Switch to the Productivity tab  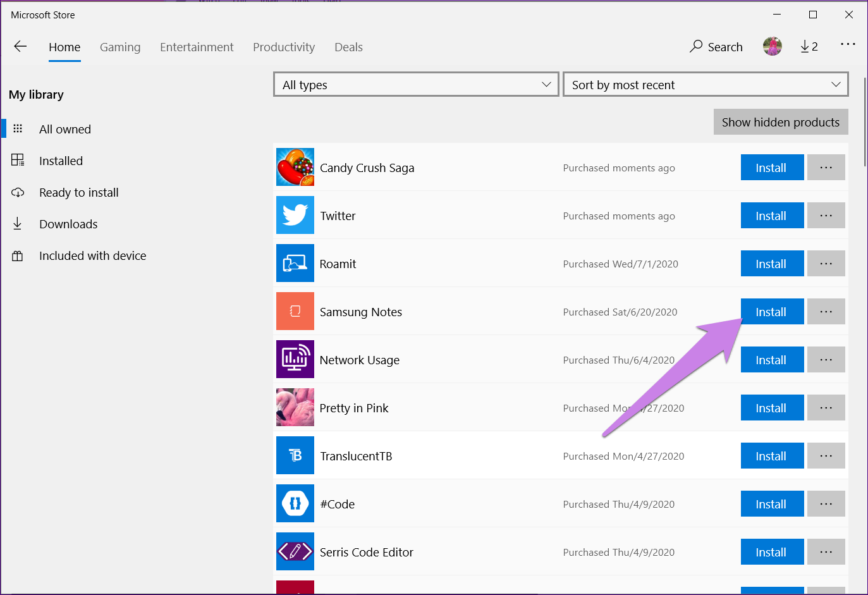coord(284,47)
